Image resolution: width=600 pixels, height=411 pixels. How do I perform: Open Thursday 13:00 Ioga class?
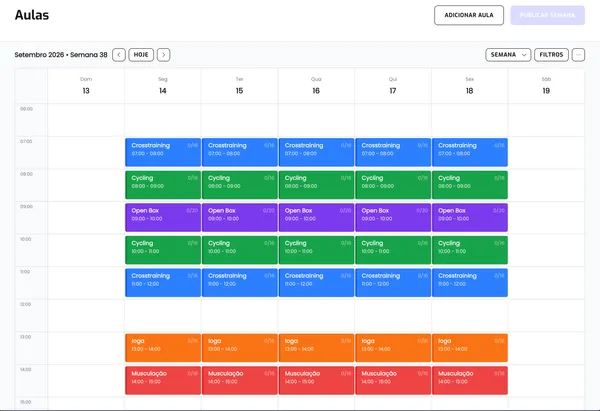(x=393, y=347)
